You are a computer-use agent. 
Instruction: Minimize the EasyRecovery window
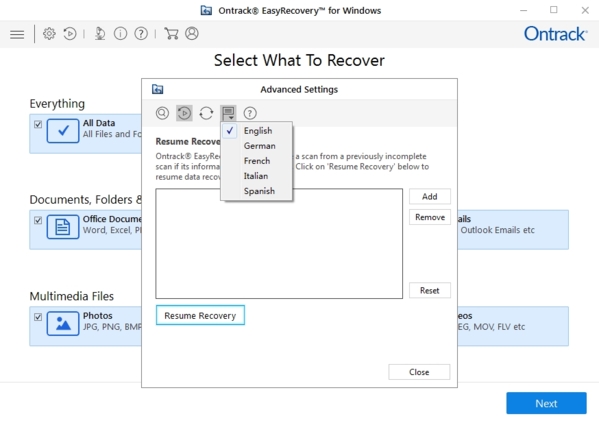(x=524, y=10)
